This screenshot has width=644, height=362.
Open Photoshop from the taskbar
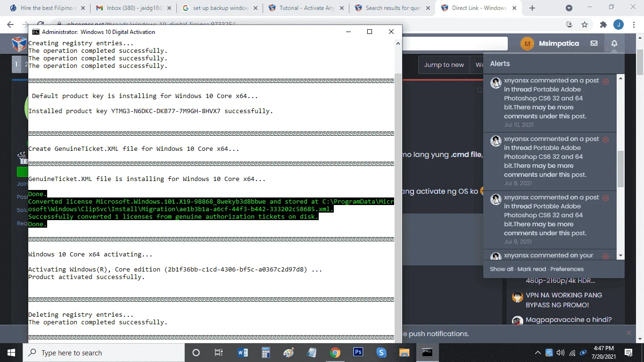(x=358, y=353)
